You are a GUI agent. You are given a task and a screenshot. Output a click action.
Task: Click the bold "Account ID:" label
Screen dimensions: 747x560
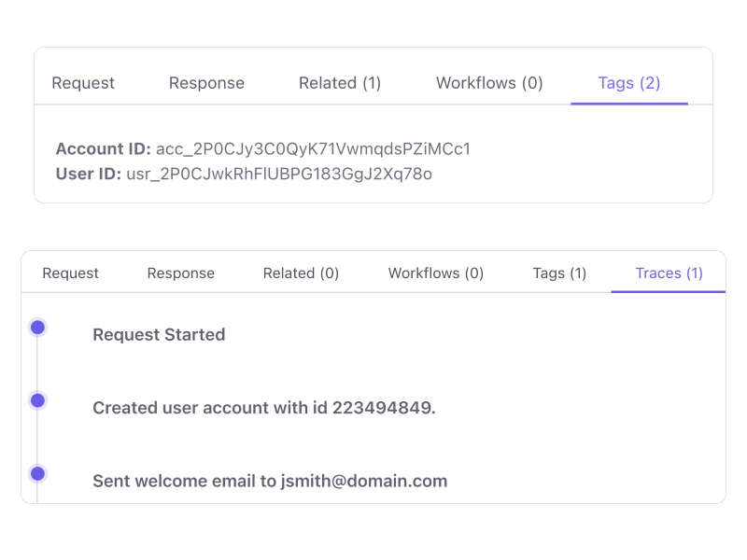point(103,149)
